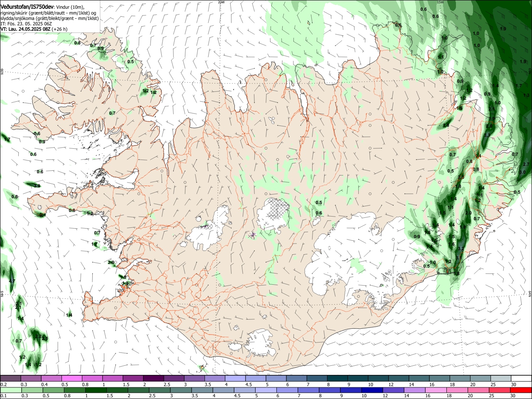Click the pink legend swatch between 0.5 and 0.8

pos(71,378)
